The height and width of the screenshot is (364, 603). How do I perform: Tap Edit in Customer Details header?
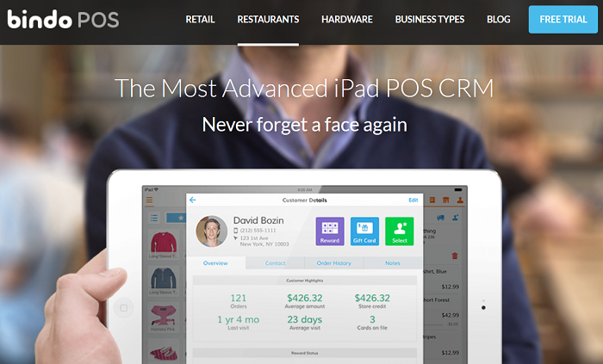413,200
